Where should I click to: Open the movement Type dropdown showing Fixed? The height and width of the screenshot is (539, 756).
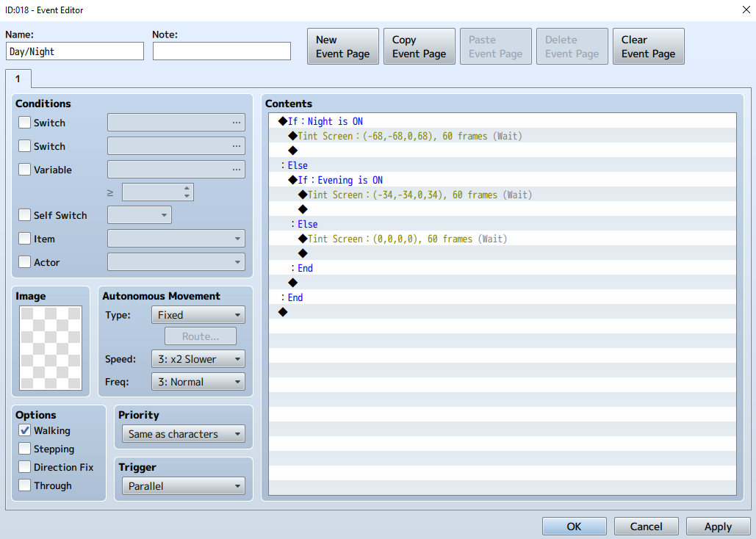click(x=198, y=315)
